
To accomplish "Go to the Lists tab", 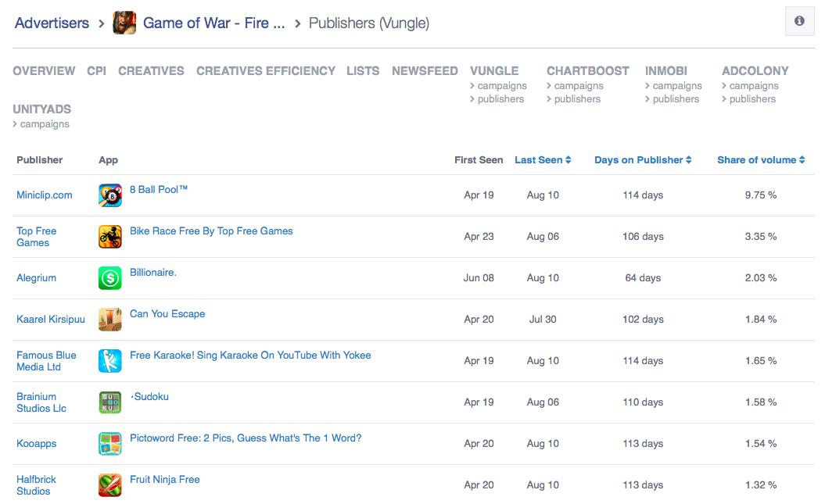I will click(363, 71).
